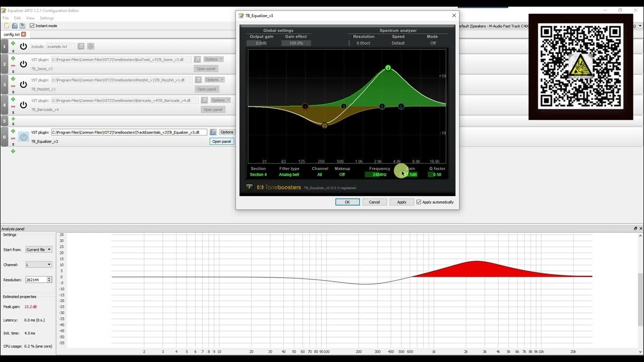Open the File menu
This screenshot has height=362, width=644.
pyautogui.click(x=6, y=18)
